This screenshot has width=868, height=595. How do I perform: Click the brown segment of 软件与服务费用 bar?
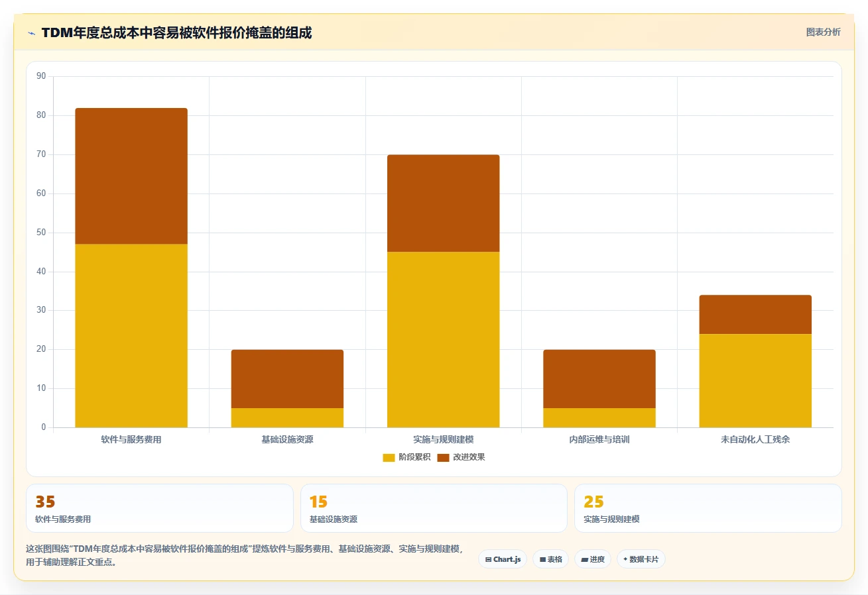point(131,176)
